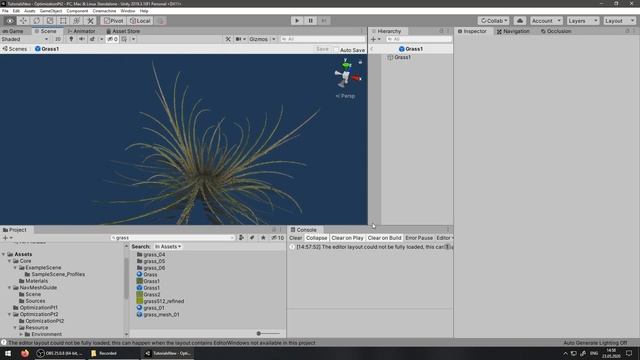Toggle Local handle rotation

point(140,21)
